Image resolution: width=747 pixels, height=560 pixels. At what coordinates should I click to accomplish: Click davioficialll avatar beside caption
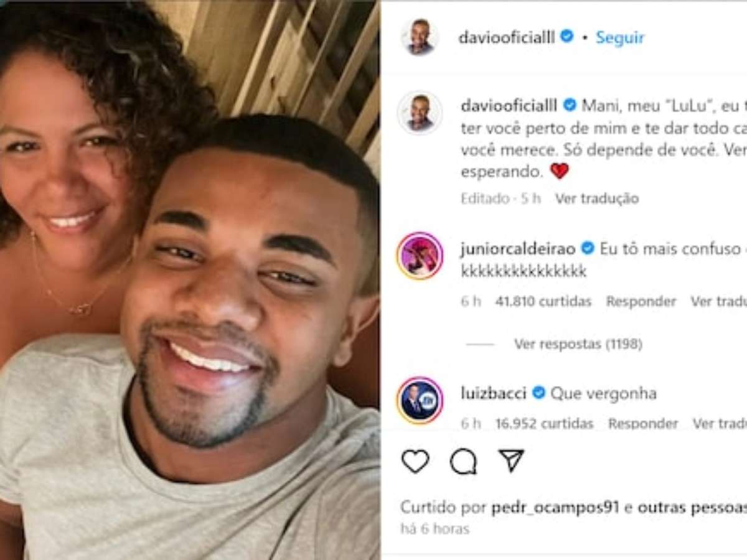(420, 113)
